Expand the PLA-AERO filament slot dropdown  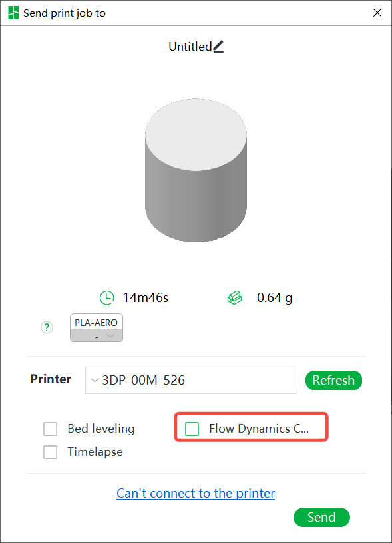click(97, 335)
